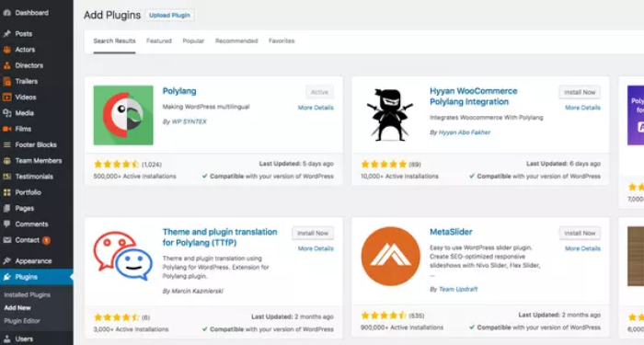Click 'Making WordPress multilingual' description

(x=206, y=107)
